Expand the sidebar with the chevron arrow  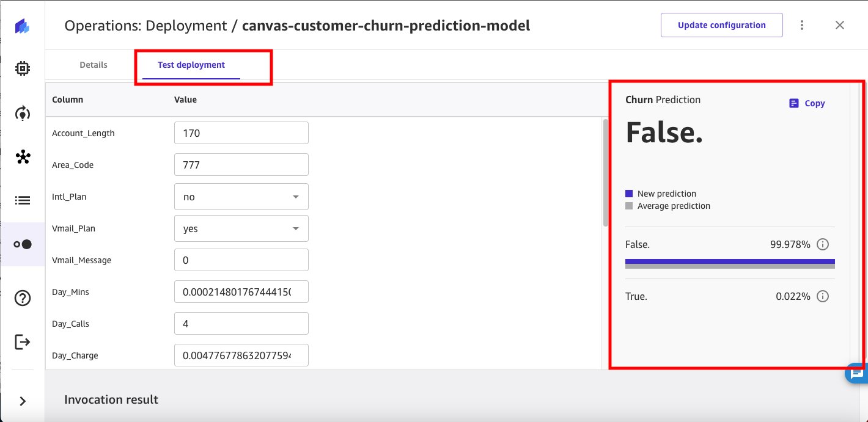click(x=23, y=401)
